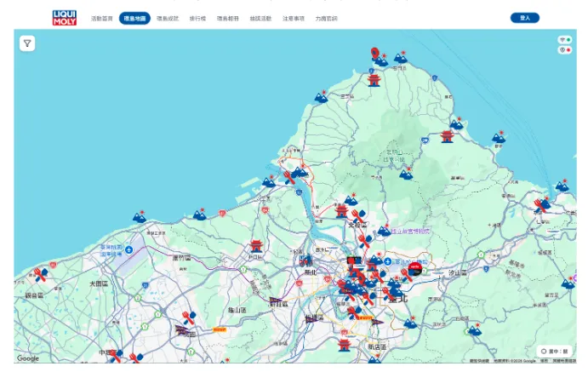Switch to the 活動首頁 tab
Screen dimensions: 588x372
[101, 19]
